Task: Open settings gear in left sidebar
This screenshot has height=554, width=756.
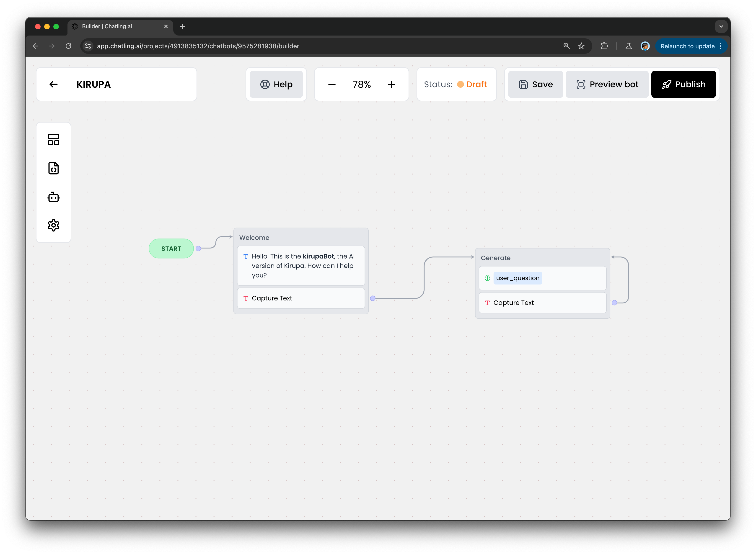Action: 53,225
